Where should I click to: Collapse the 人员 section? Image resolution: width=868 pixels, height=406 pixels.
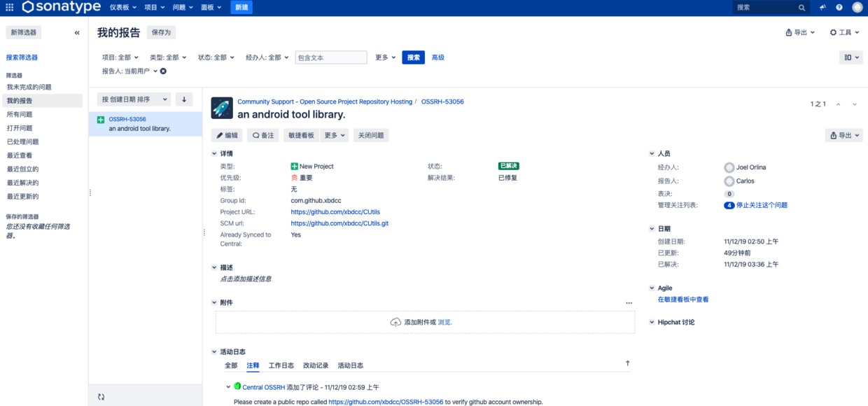(x=652, y=153)
